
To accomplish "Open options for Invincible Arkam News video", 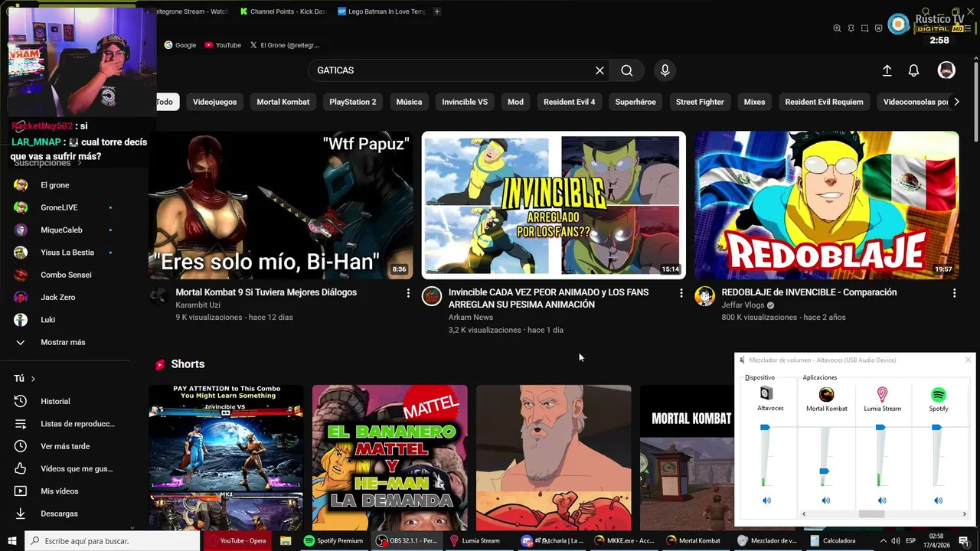I will pos(681,293).
